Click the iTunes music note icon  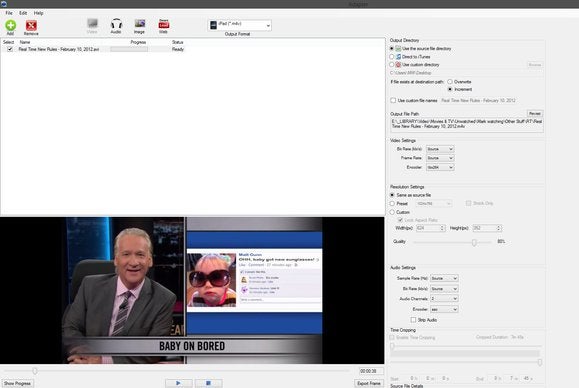pyautogui.click(x=398, y=56)
